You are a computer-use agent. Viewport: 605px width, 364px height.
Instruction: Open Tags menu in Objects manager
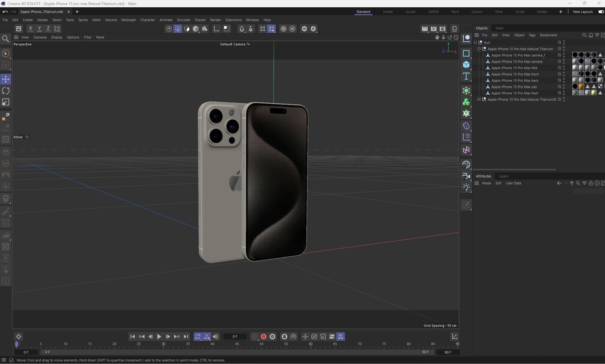532,35
